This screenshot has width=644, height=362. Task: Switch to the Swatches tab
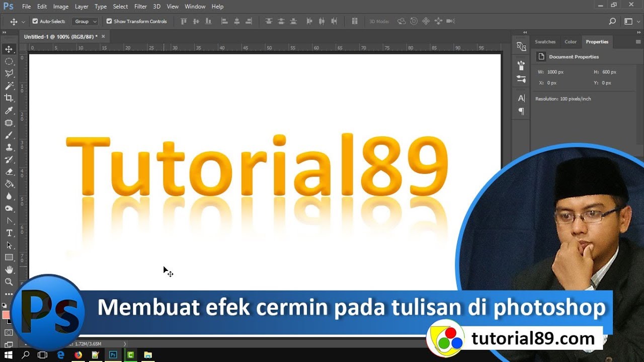click(x=545, y=42)
